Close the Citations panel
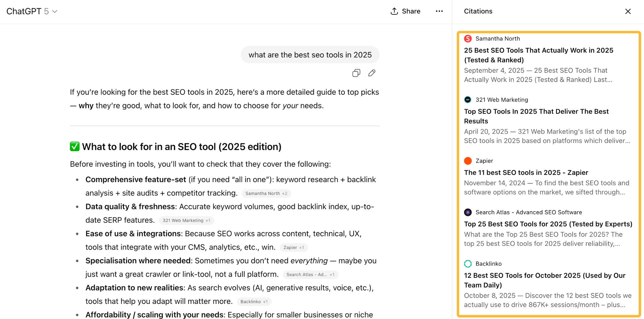The width and height of the screenshot is (644, 319). [x=628, y=11]
